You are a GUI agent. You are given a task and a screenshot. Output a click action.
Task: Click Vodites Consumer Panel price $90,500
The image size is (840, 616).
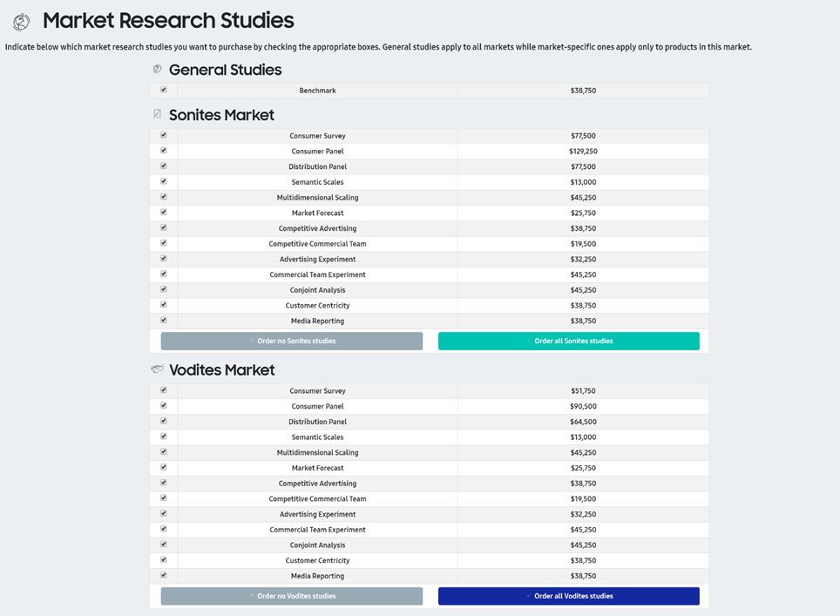583,407
